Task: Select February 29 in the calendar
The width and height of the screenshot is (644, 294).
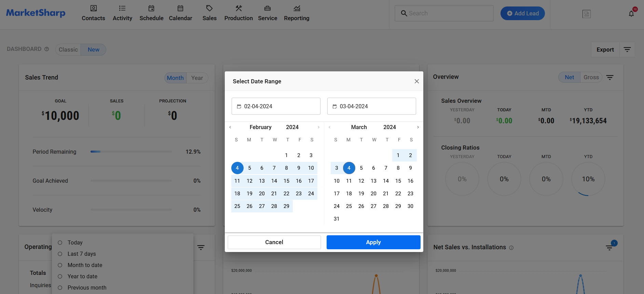Action: [286, 206]
